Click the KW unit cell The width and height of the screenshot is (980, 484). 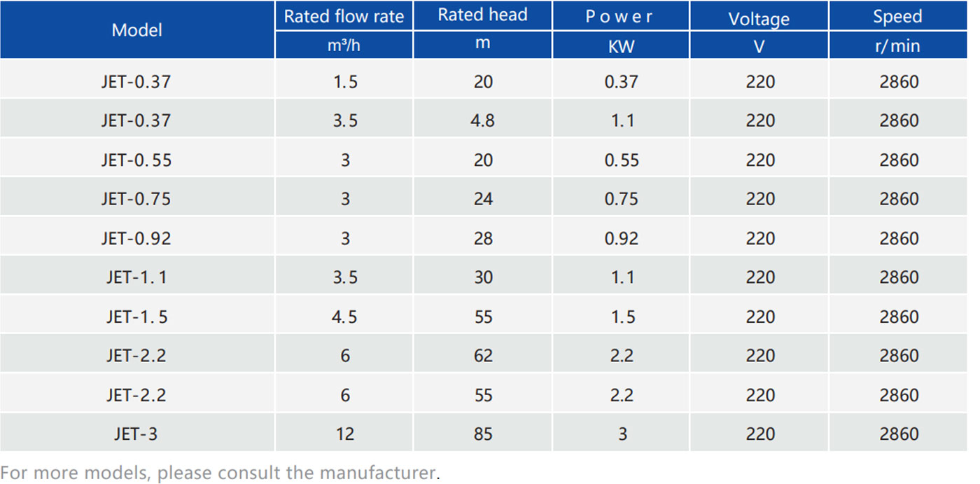point(620,46)
